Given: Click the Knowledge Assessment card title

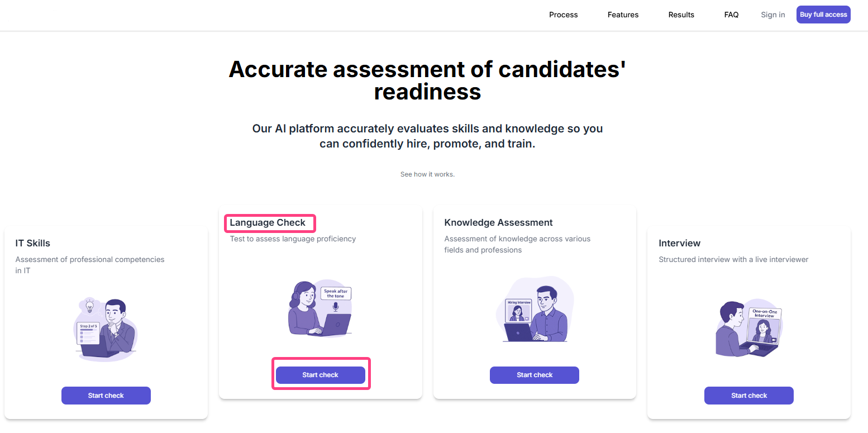Looking at the screenshot, I should click(x=498, y=222).
